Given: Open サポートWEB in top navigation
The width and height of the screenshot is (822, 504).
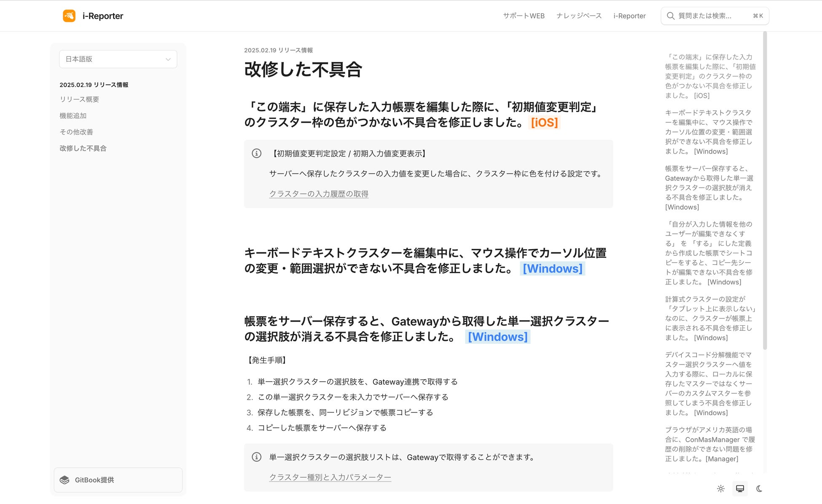Looking at the screenshot, I should click(524, 16).
